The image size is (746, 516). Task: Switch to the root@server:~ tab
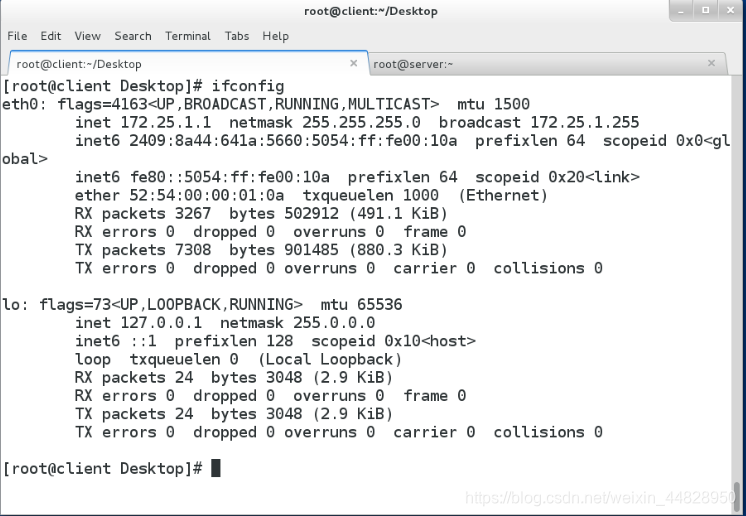tap(547, 64)
